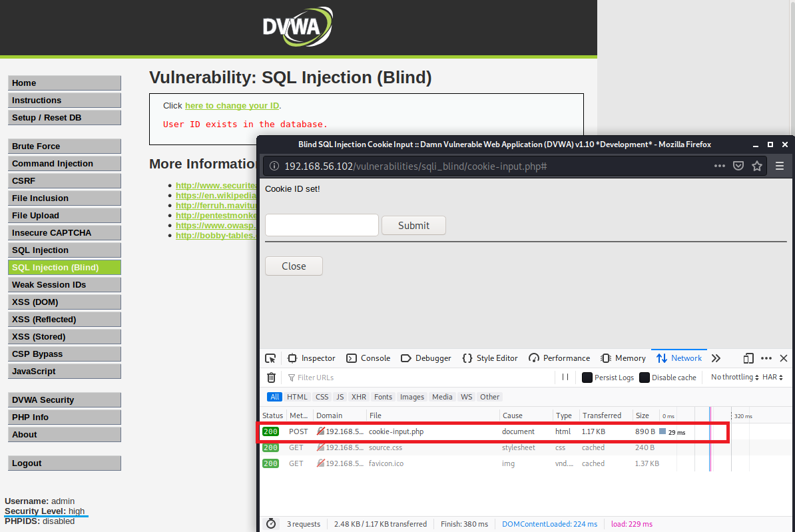Viewport: 795px width, 532px height.
Task: Open SQL Injection (Blind) page
Action: [65, 267]
